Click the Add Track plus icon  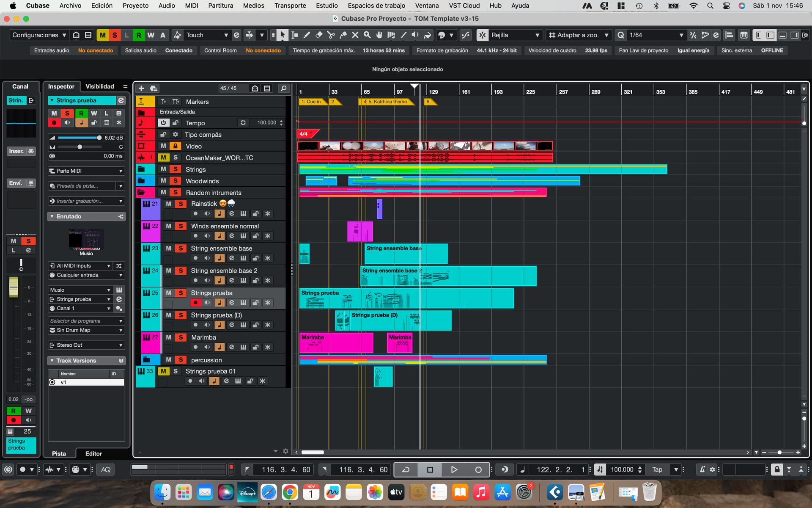click(141, 88)
